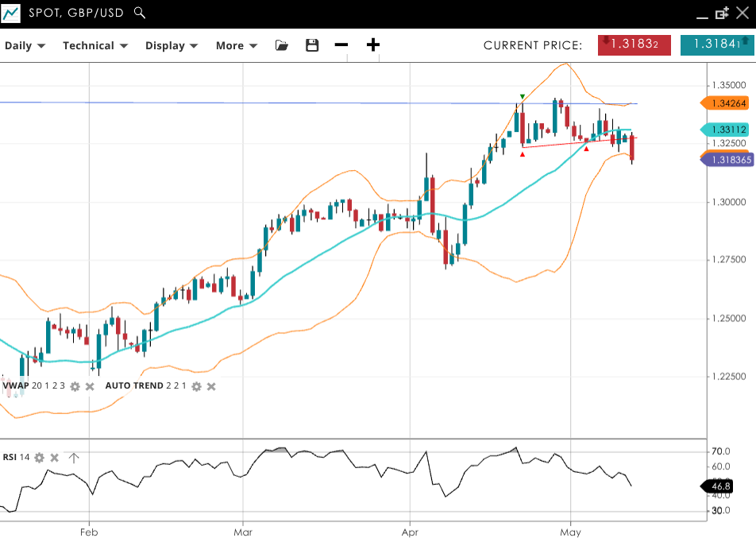This screenshot has width=756, height=542.
Task: Open VWAP indicator settings gear
Action: pyautogui.click(x=75, y=386)
